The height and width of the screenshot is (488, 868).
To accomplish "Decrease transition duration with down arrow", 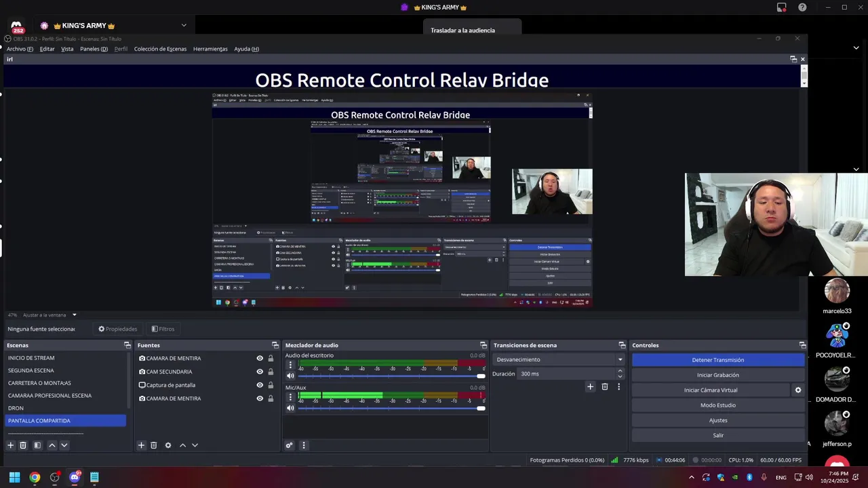I will (x=620, y=376).
